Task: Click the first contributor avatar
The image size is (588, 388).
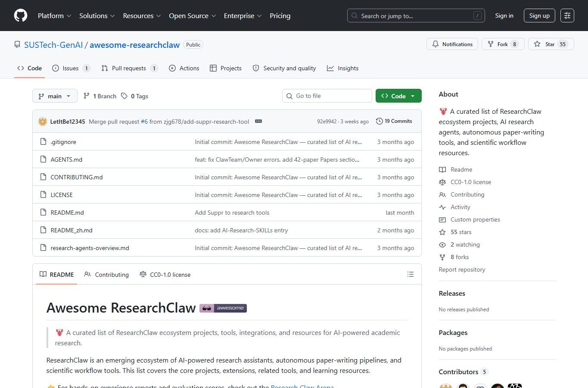Action: pos(446,386)
